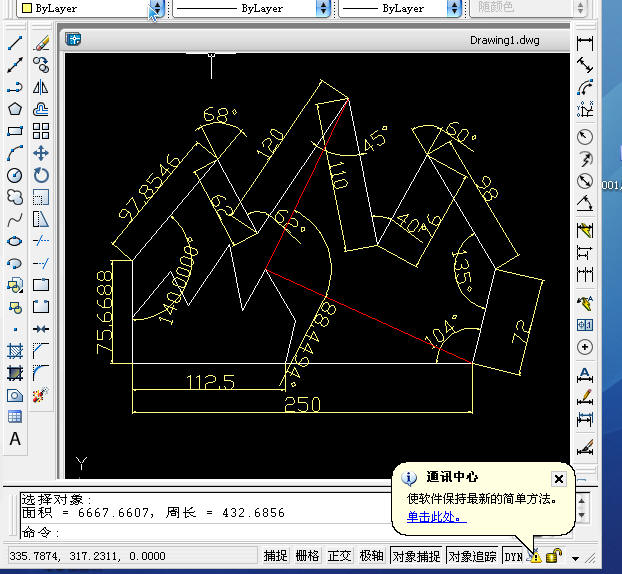Viewport: 622px width, 574px height.
Task: Select the Table tool
Action: coord(15,417)
